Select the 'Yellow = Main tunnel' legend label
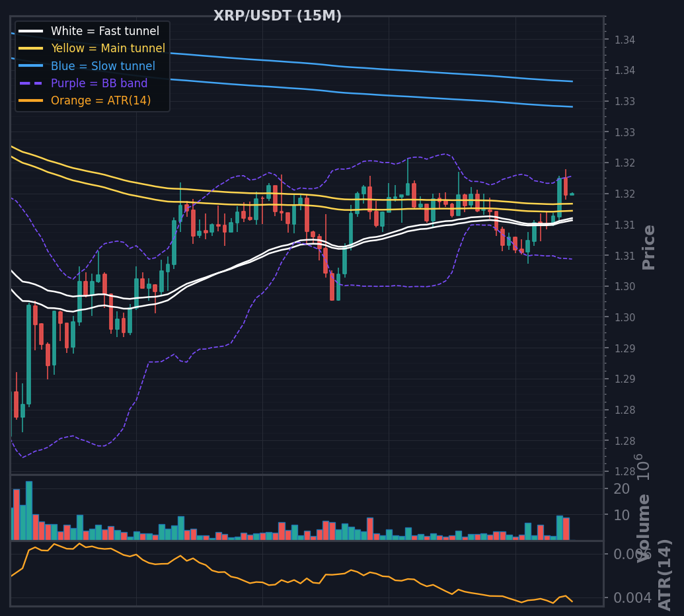Screen dimensions: 684x616 pos(108,48)
